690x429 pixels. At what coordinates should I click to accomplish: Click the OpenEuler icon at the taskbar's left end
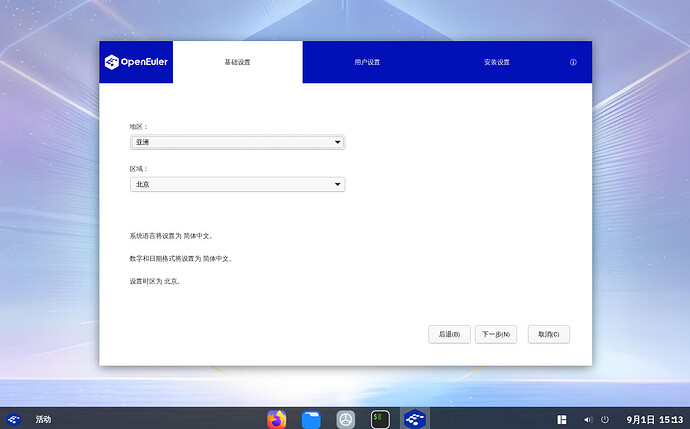(14, 419)
